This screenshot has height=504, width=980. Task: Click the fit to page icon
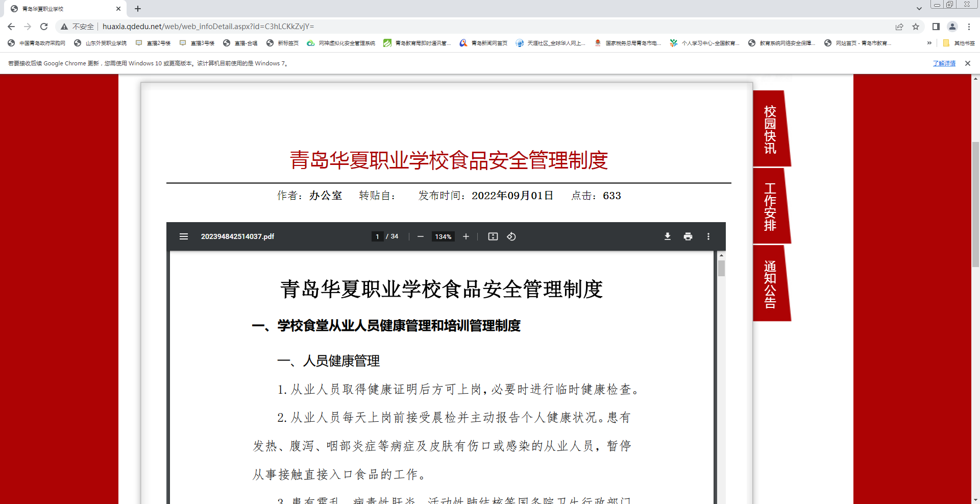493,236
